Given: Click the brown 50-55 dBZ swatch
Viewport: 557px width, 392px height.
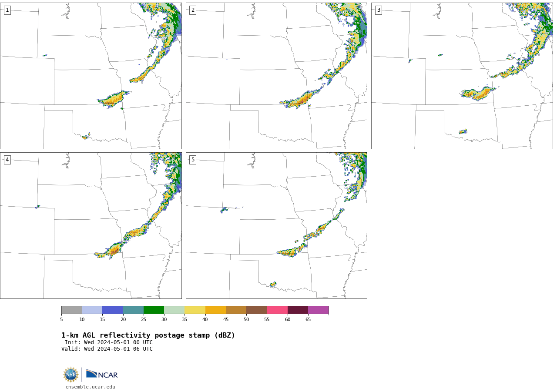Looking at the screenshot, I should point(257,310).
